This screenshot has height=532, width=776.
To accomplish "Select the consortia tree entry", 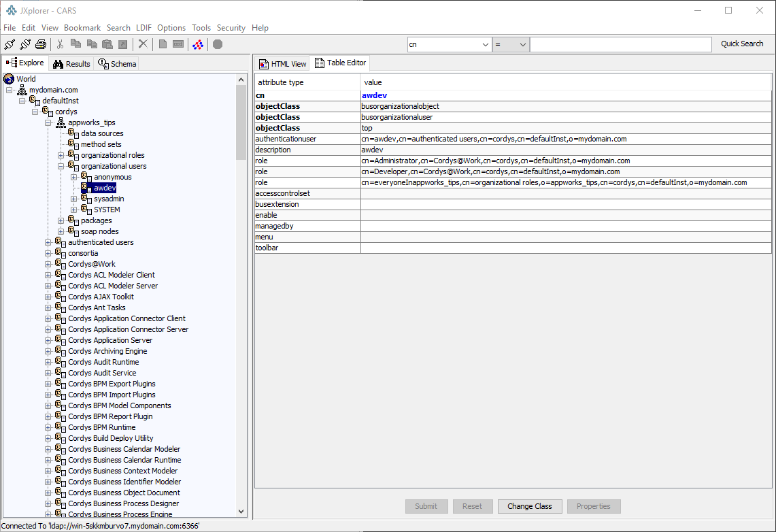I will point(83,253).
